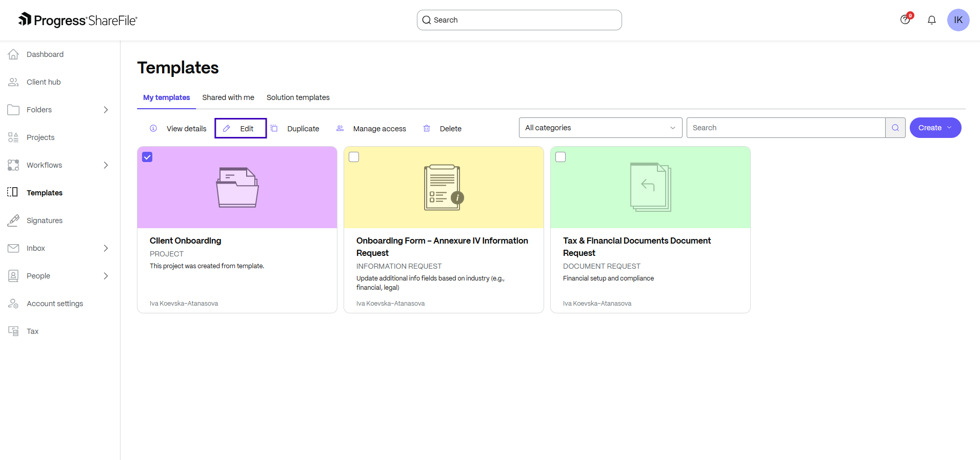The height and width of the screenshot is (460, 980).
Task: Click the Delete trash icon
Action: point(427,128)
